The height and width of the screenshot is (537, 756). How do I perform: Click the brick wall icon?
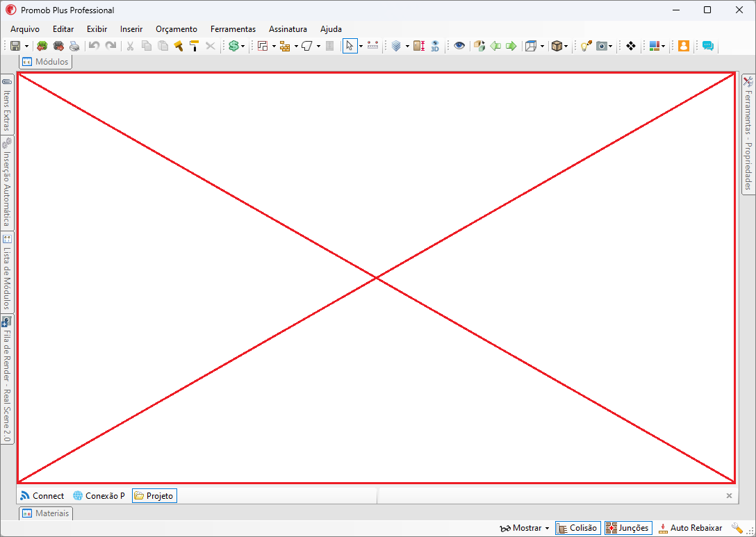tap(286, 46)
